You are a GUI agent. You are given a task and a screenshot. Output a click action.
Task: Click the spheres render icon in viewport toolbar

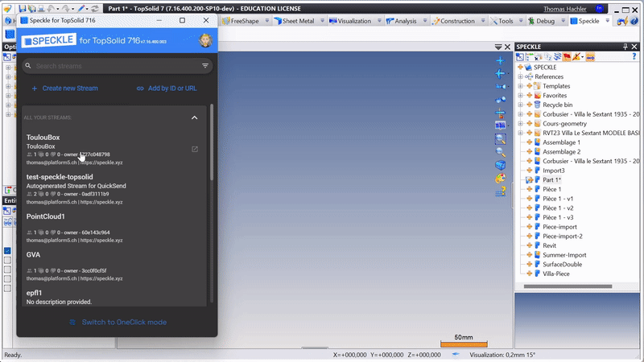500,100
